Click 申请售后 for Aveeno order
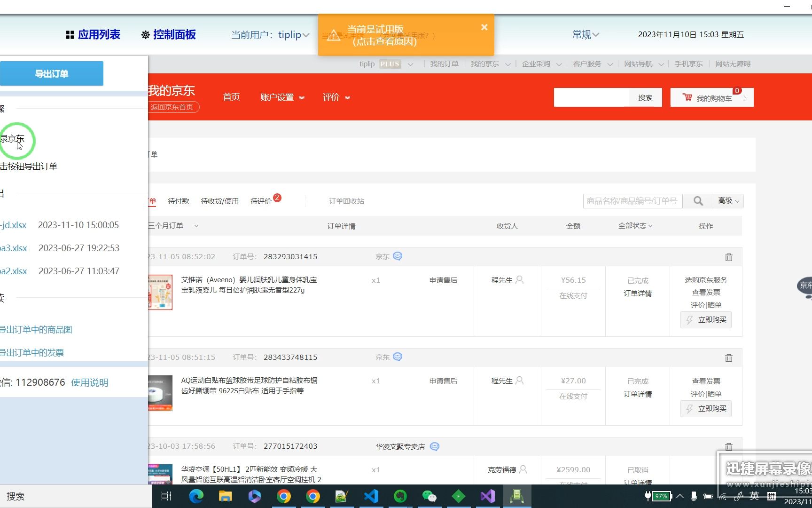Viewport: 812px width, 508px height. [443, 280]
